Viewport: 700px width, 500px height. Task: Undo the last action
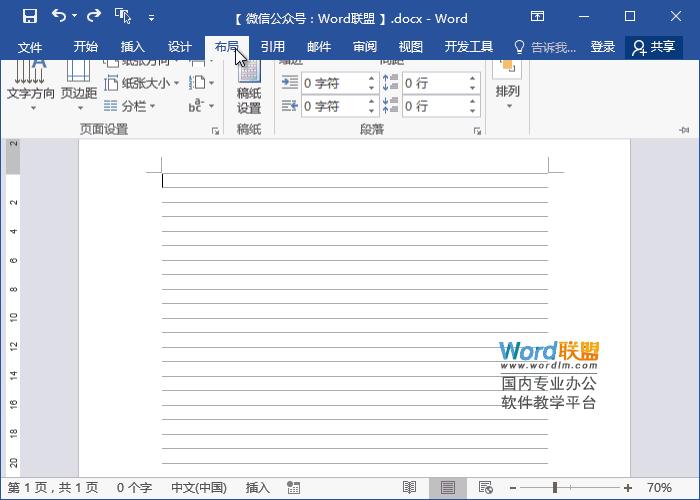[x=59, y=16]
